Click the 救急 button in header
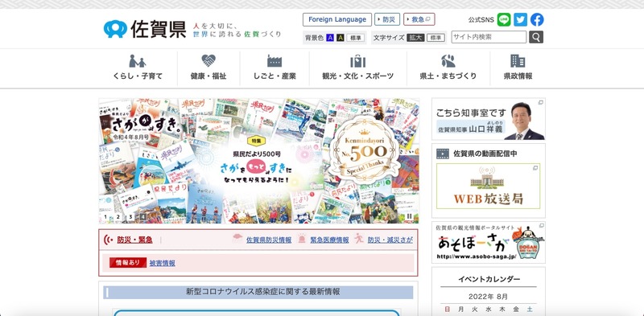Image resolution: width=644 pixels, height=316 pixels. [x=419, y=19]
